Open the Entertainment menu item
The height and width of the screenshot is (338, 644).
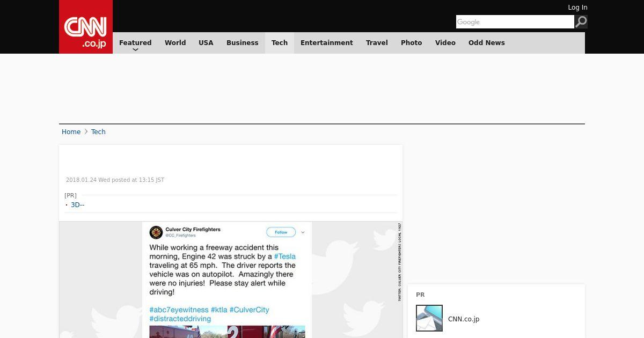pos(327,42)
